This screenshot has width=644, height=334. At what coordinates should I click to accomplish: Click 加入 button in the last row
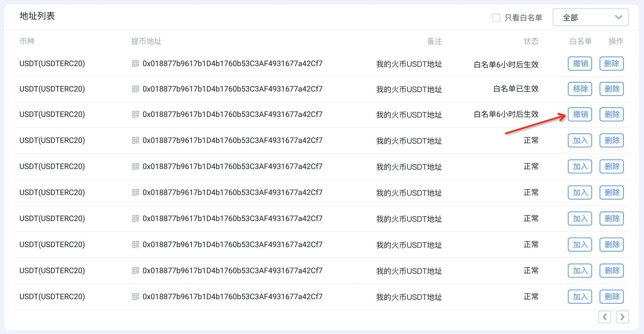(x=580, y=297)
